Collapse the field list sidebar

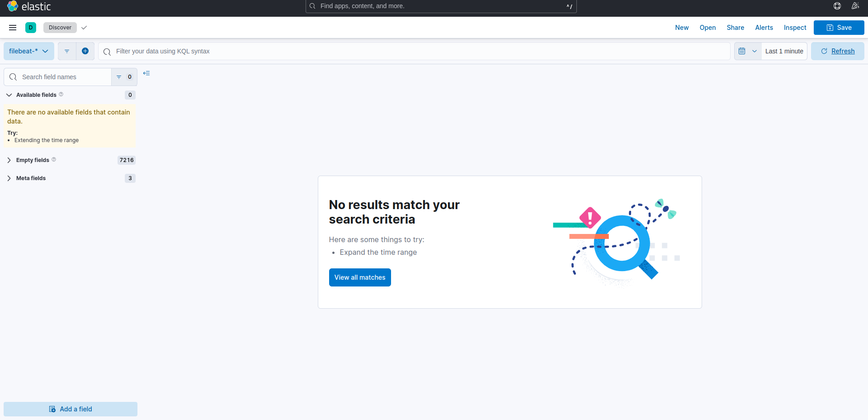146,73
